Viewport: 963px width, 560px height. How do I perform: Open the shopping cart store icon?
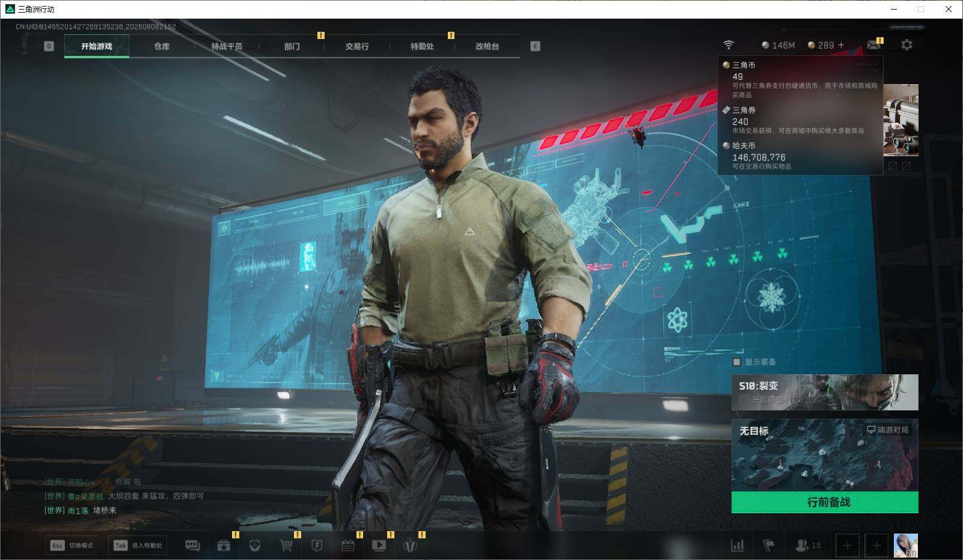click(286, 546)
